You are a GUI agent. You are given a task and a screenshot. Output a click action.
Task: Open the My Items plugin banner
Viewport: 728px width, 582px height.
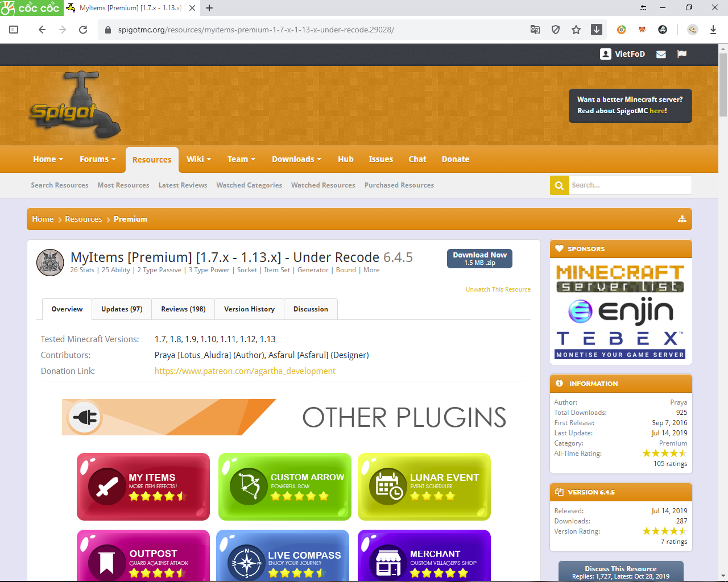pyautogui.click(x=143, y=487)
